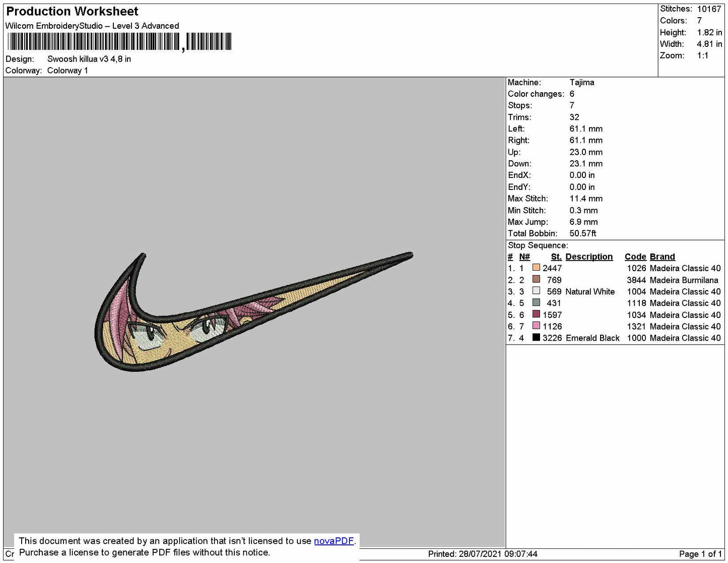The height and width of the screenshot is (563, 728).
Task: Select the peach 2447 color swatch
Action: pos(536,268)
